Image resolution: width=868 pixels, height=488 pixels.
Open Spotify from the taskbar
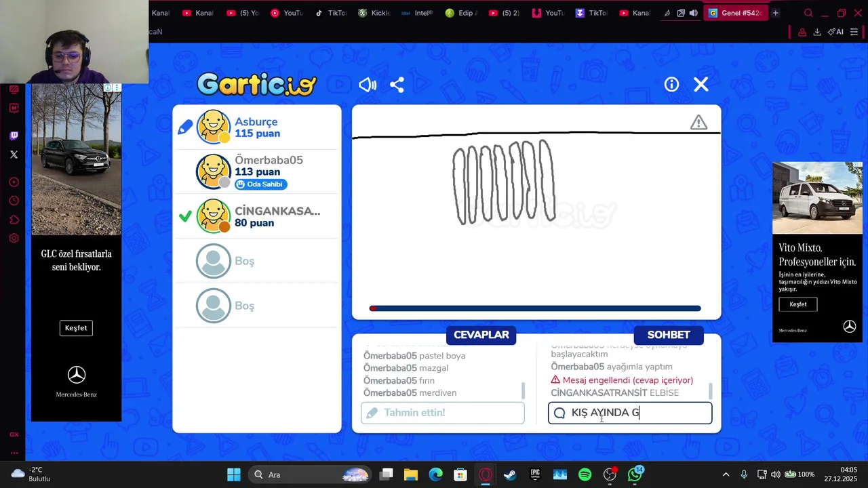(x=585, y=474)
